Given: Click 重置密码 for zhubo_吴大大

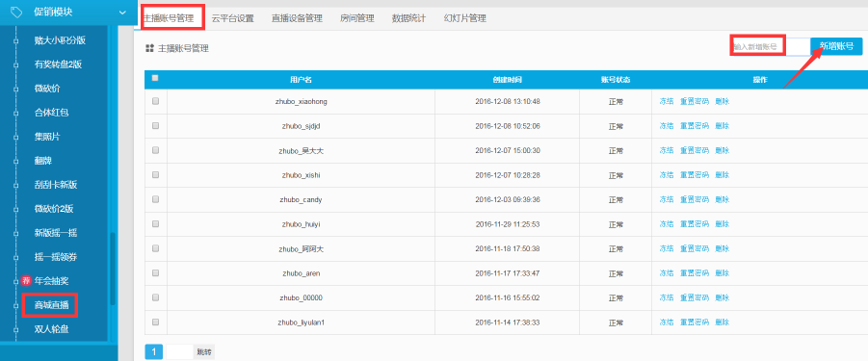Looking at the screenshot, I should 695,150.
